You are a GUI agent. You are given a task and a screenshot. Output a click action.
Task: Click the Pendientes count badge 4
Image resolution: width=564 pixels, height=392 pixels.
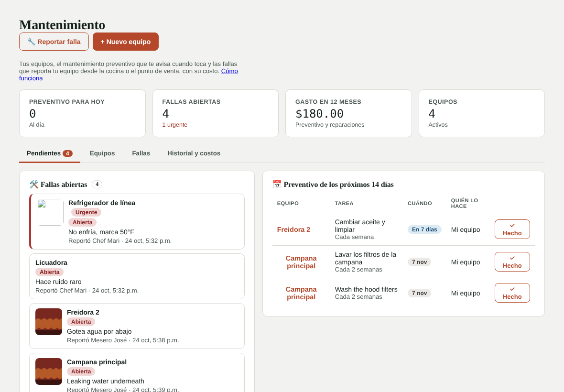[x=67, y=153]
